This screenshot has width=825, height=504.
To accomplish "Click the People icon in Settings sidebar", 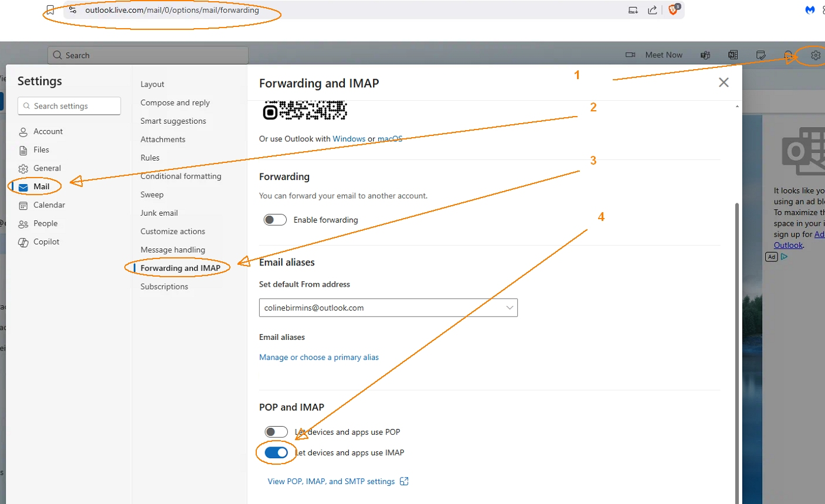I will point(23,224).
